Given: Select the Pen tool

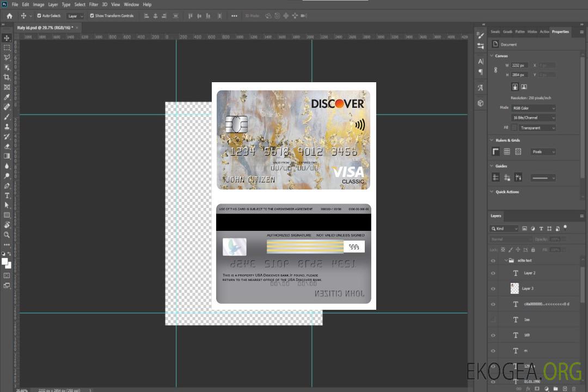Looking at the screenshot, I should 7,186.
